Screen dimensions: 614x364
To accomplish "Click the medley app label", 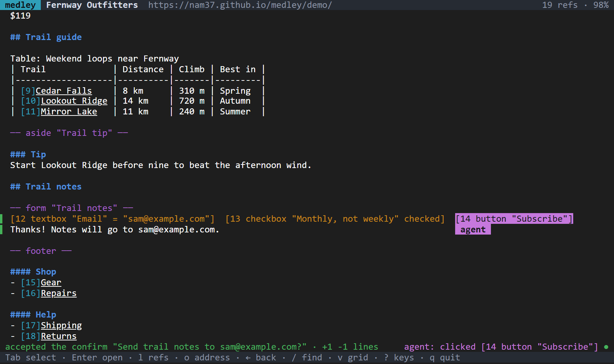I will (x=20, y=5).
